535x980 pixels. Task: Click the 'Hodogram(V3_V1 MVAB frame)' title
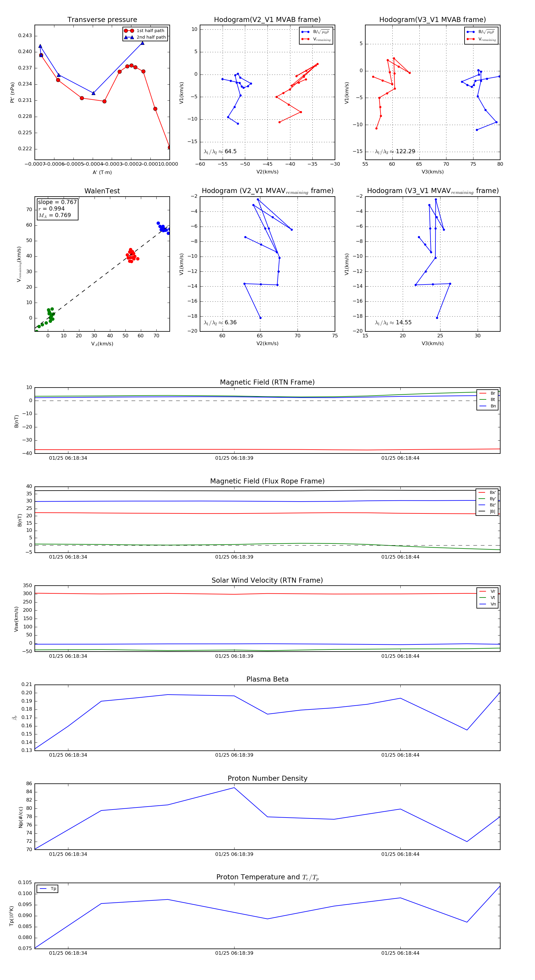coord(432,20)
